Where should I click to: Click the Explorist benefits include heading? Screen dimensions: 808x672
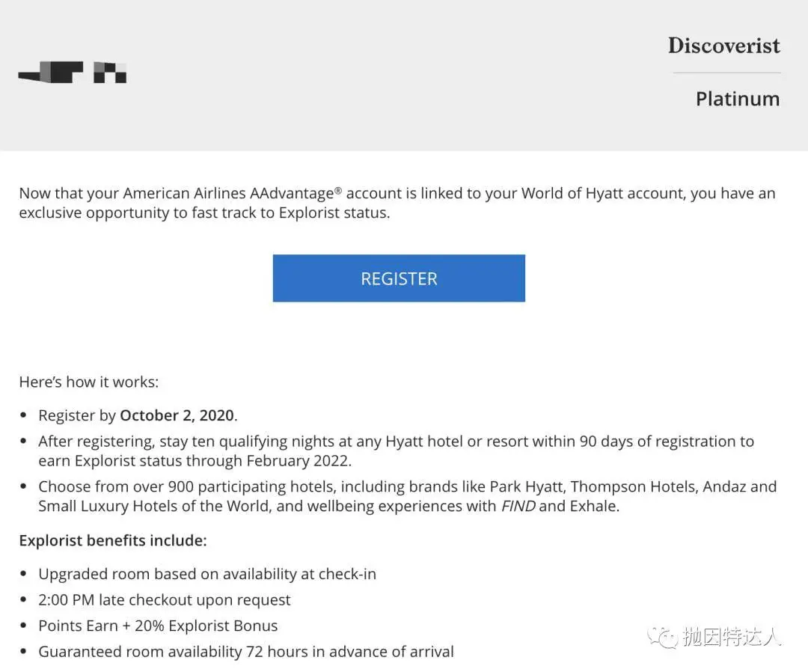[x=113, y=540]
